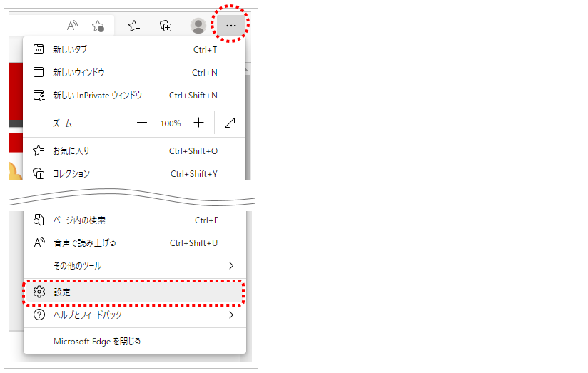This screenshot has width=588, height=373.
Task: Choose お気に入り from the menu
Action: tap(71, 151)
